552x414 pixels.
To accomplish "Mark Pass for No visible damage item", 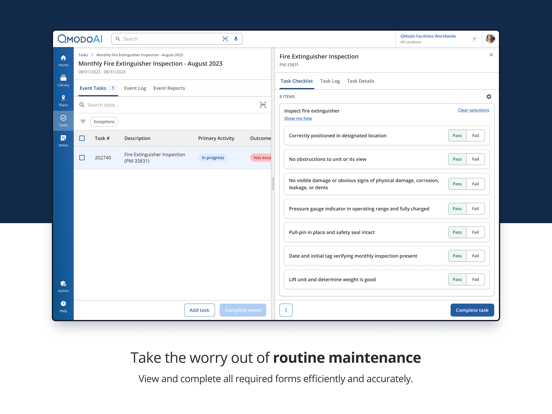I will (x=457, y=184).
